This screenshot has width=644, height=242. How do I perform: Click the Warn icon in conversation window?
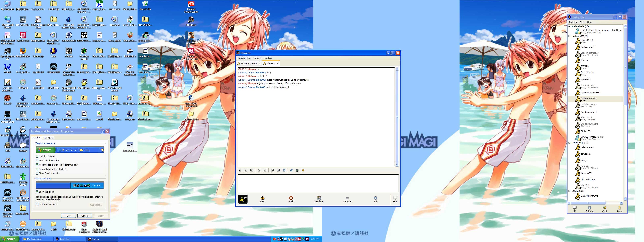tap(263, 199)
